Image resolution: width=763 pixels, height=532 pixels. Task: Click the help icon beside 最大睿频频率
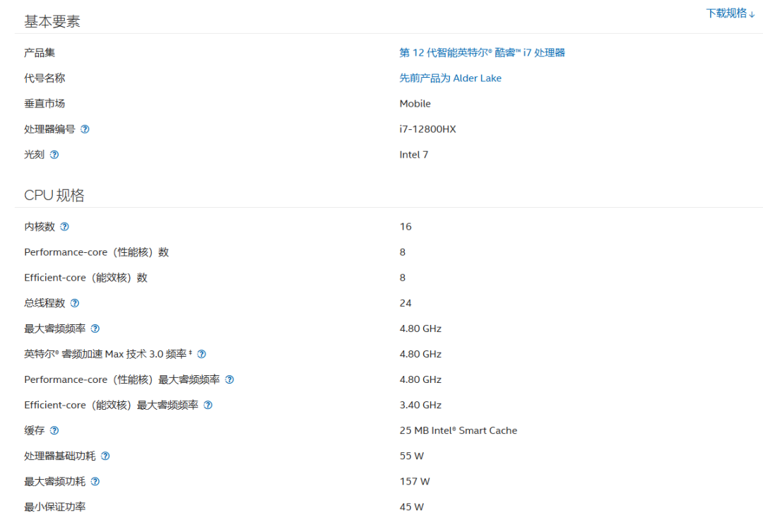pos(95,329)
